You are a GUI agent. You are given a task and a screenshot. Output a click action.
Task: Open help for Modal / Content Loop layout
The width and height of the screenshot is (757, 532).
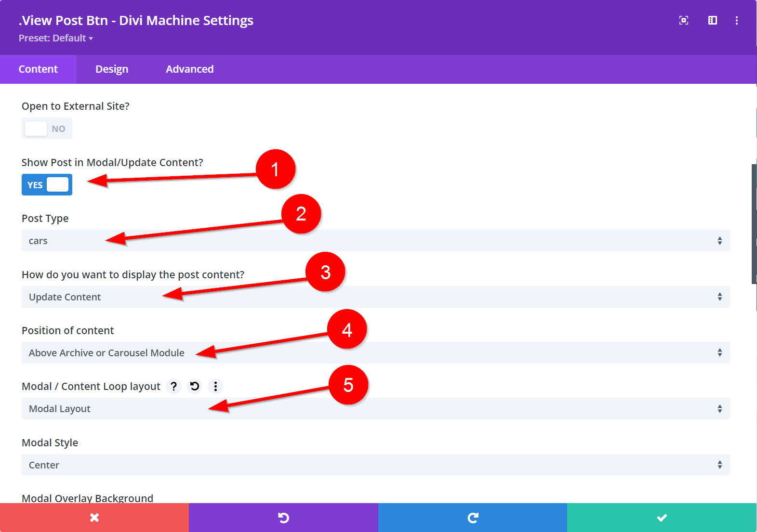tap(173, 386)
